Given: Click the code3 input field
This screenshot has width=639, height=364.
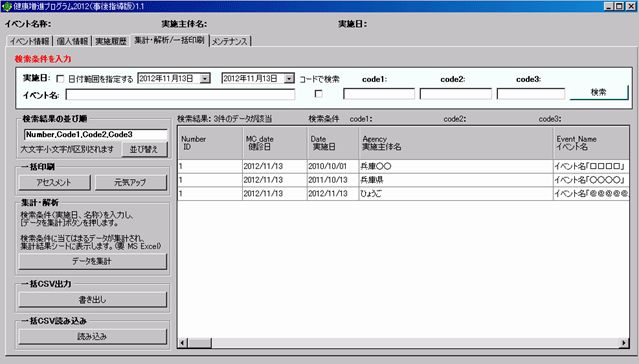Looking at the screenshot, I should click(531, 94).
